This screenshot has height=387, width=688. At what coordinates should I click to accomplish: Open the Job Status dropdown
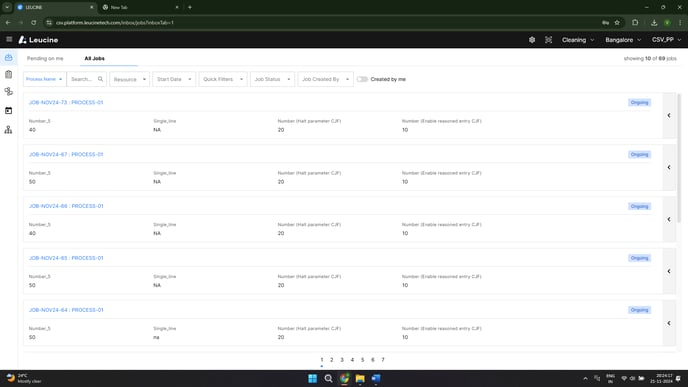pyautogui.click(x=272, y=79)
